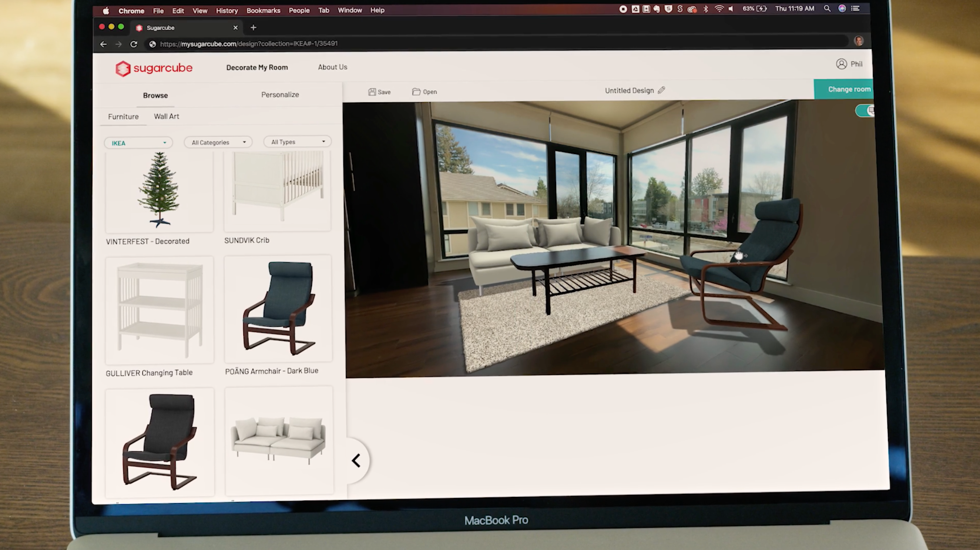Image resolution: width=980 pixels, height=550 pixels.
Task: Open the Bookmarks menu in menu bar
Action: pos(263,10)
